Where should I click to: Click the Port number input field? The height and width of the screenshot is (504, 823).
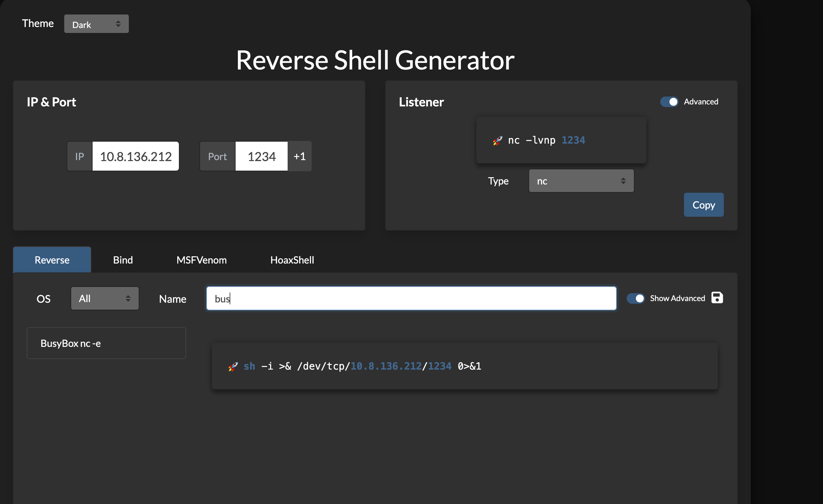(261, 156)
